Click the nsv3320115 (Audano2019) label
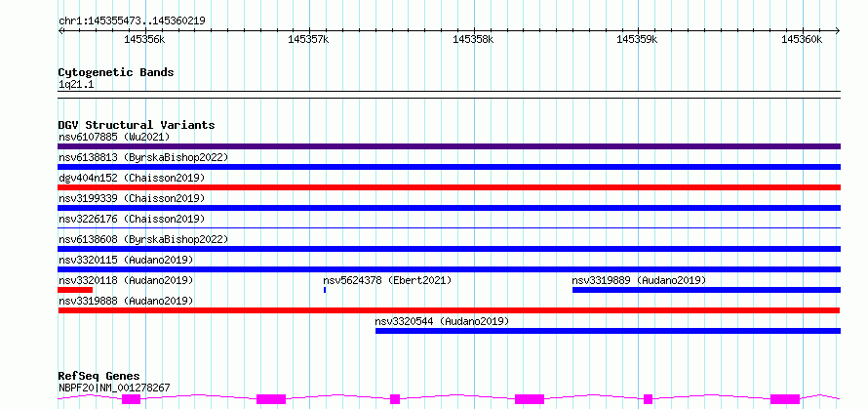This screenshot has width=868, height=409. click(x=126, y=260)
